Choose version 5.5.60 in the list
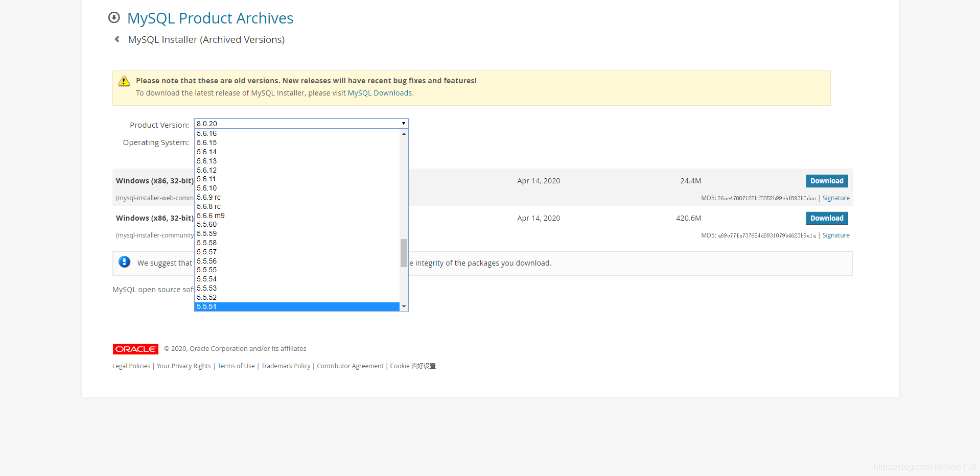980x476 pixels. tap(297, 225)
